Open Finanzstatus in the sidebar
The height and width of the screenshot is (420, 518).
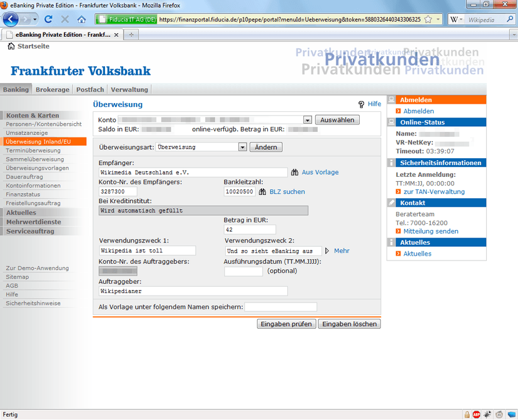coord(23,194)
